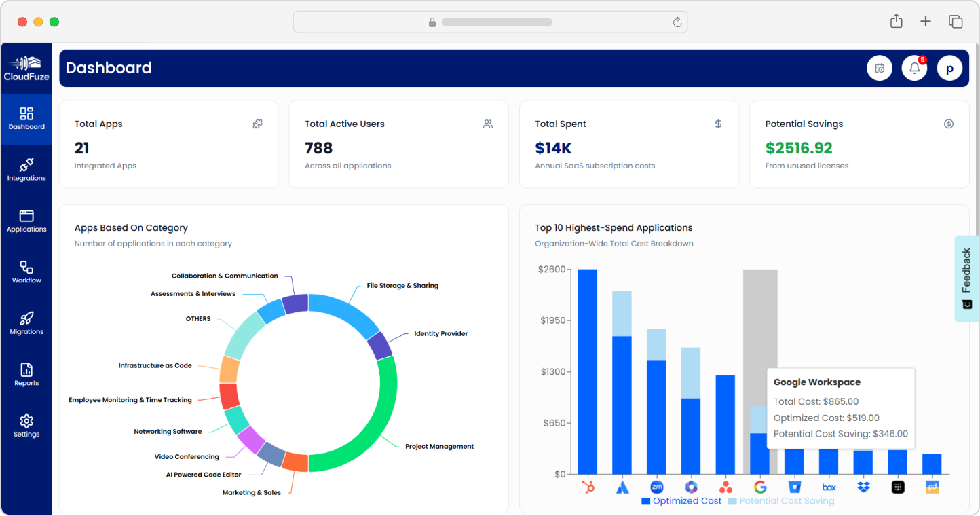Select the Dropbox icon under the bar chart

tap(863, 487)
